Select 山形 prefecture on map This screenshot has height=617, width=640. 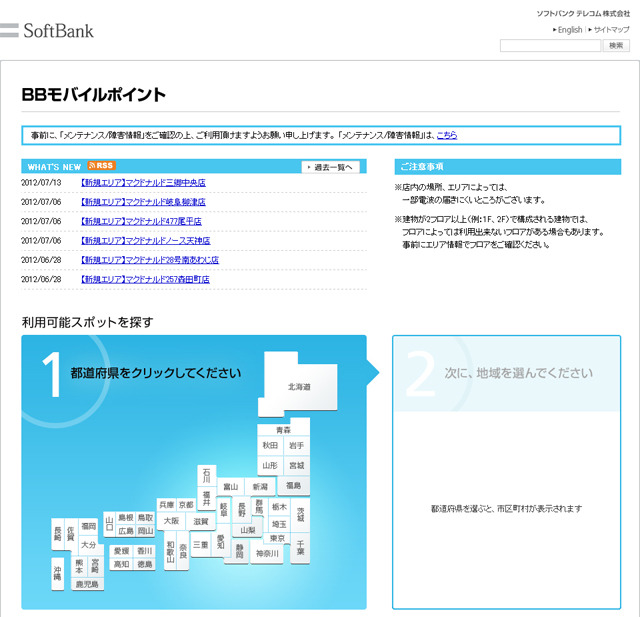270,465
